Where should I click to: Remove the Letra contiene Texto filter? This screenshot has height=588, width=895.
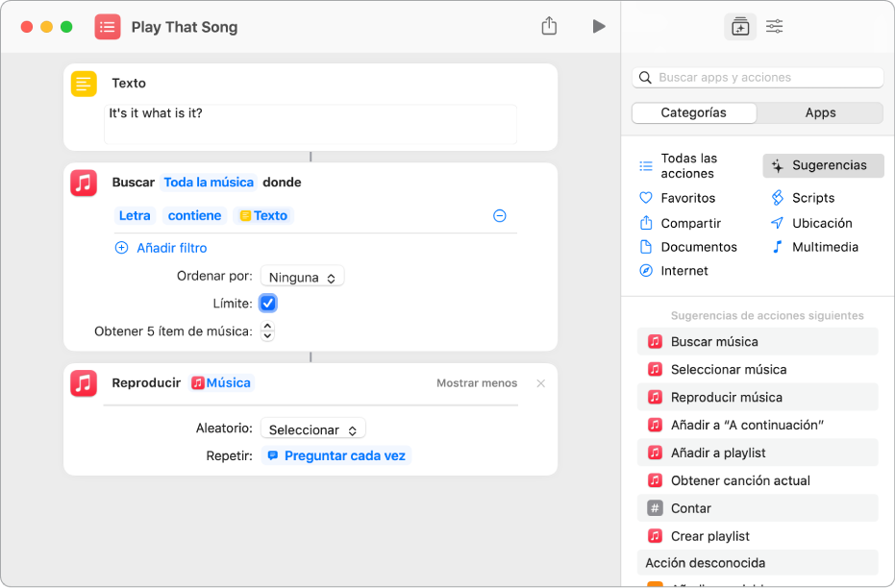click(500, 215)
